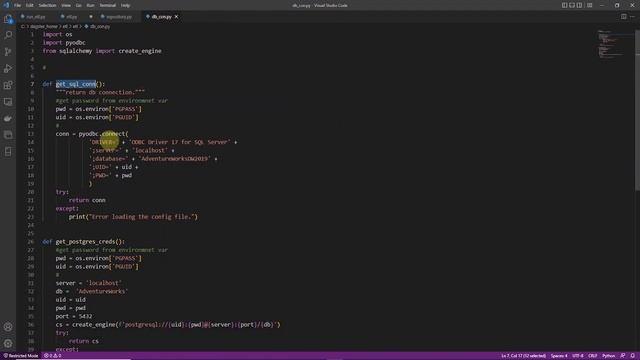Click the postgresql connection string on line 36
Image resolution: width=640 pixels, height=360 pixels.
pyautogui.click(x=199, y=325)
